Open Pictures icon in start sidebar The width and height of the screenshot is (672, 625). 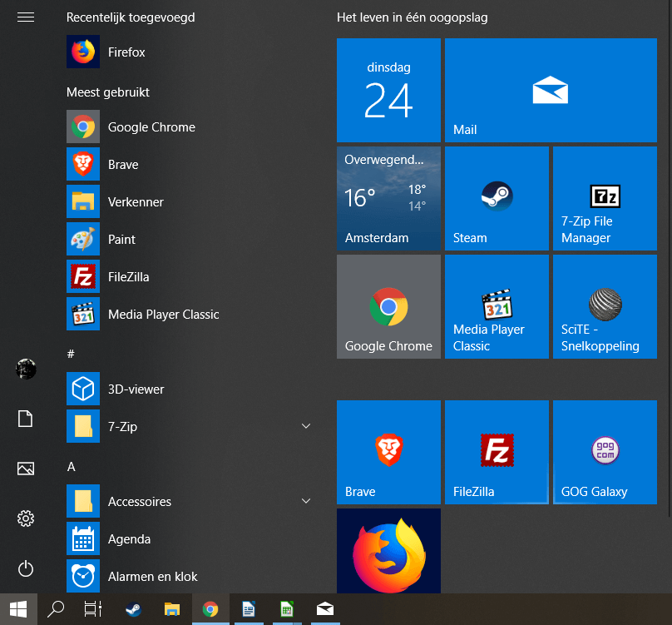click(x=26, y=469)
